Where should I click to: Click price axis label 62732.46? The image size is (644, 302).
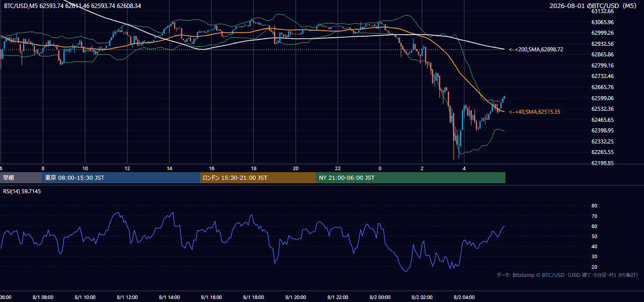602,76
